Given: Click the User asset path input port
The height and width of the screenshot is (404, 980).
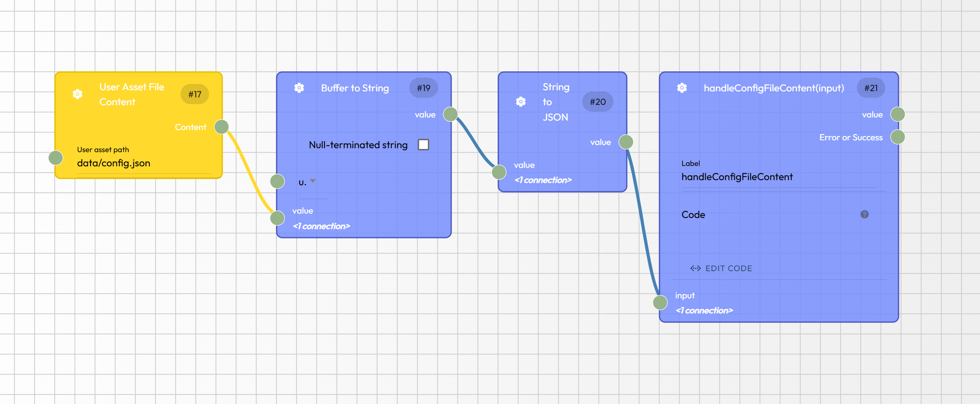Looking at the screenshot, I should (56, 158).
